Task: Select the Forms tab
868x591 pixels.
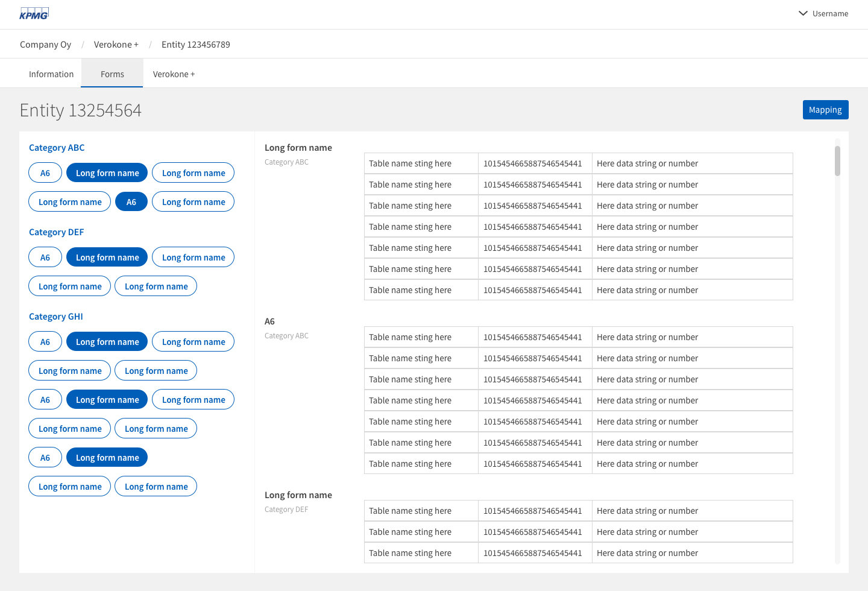Action: click(112, 74)
